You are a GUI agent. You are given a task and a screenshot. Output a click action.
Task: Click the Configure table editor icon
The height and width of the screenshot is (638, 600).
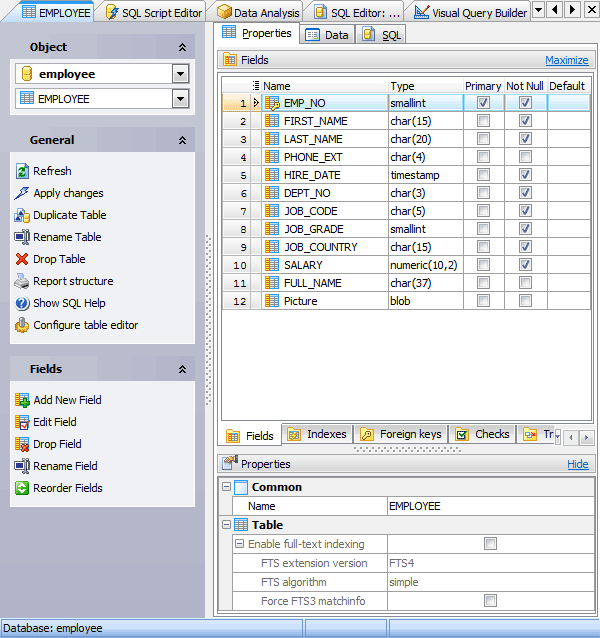22,325
